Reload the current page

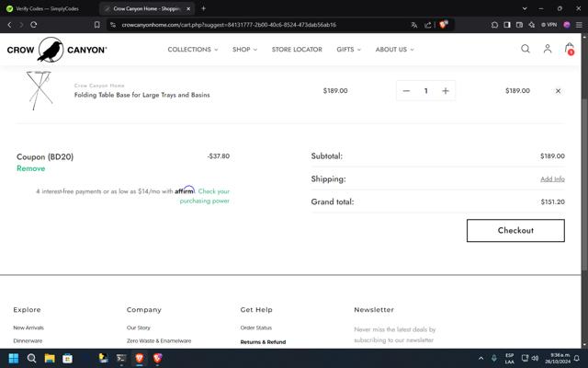34,25
